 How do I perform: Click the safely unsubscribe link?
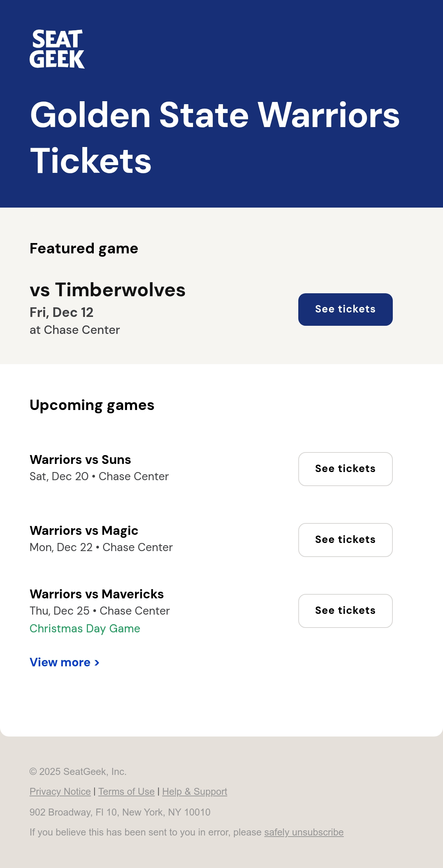pyautogui.click(x=304, y=832)
